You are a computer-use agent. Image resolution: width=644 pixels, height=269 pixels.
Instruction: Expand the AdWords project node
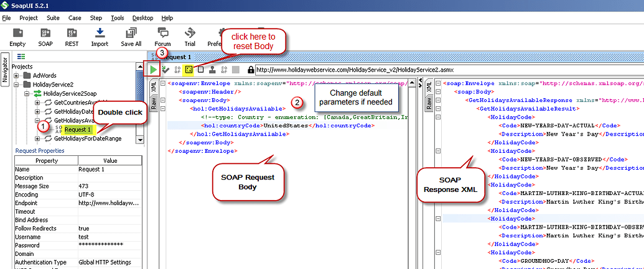coord(16,76)
